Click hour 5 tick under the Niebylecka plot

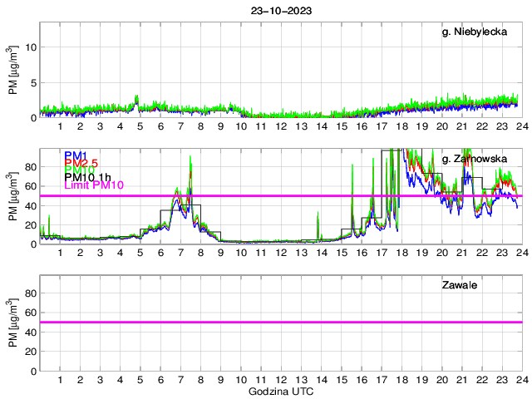click(x=140, y=126)
